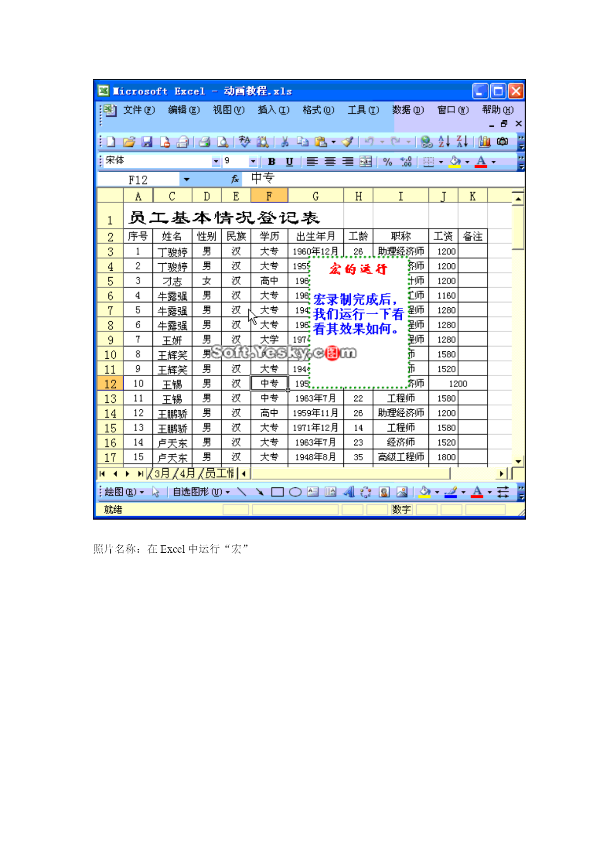This screenshot has width=614, height=868.
Task: Select the Format Painter brush icon
Action: (x=348, y=142)
